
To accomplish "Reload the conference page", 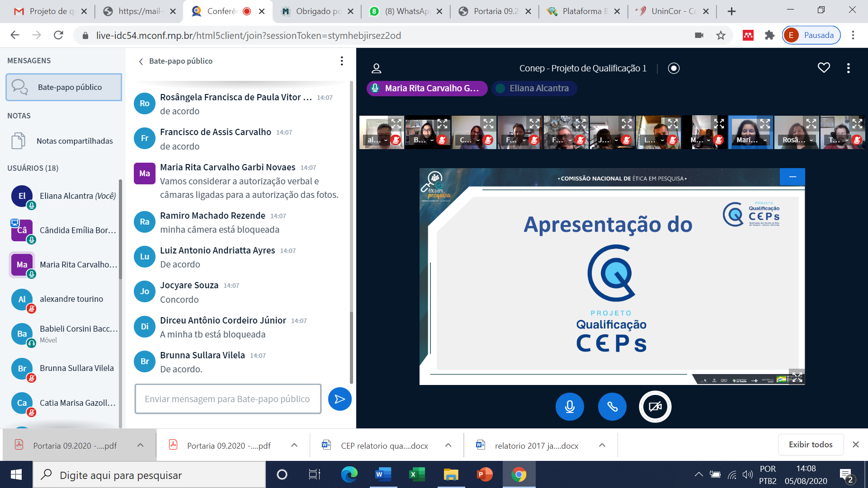I will click(58, 35).
